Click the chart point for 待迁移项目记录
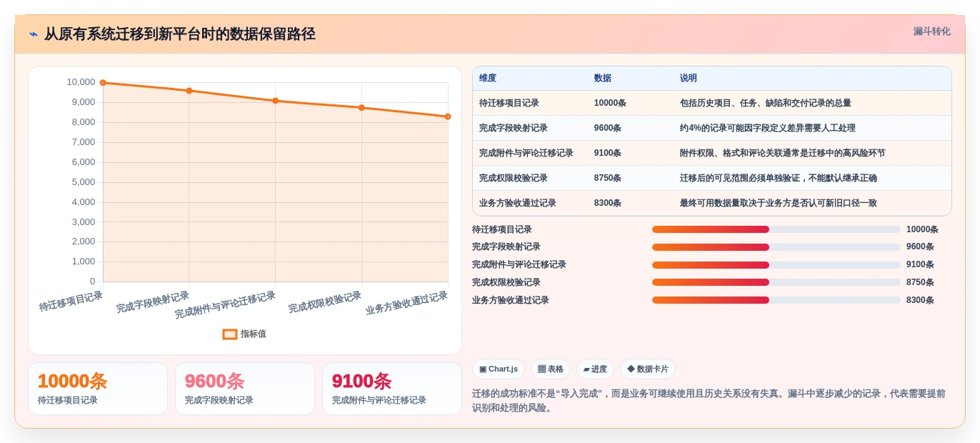 pyautogui.click(x=103, y=83)
